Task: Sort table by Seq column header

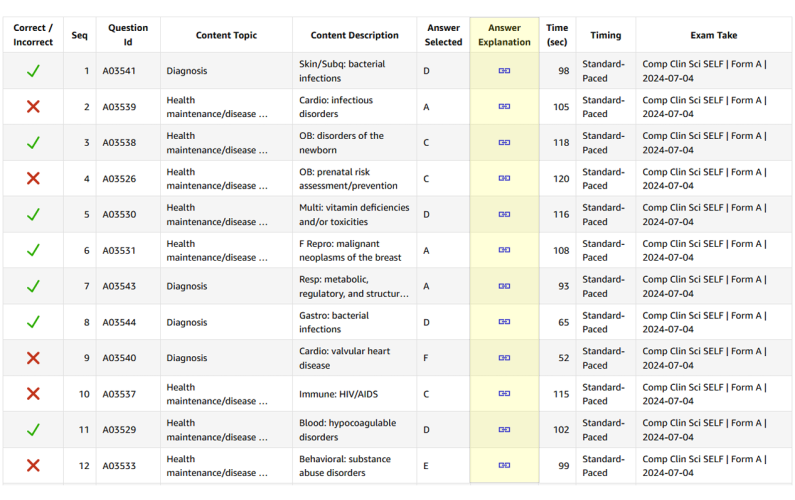Action: 80,35
